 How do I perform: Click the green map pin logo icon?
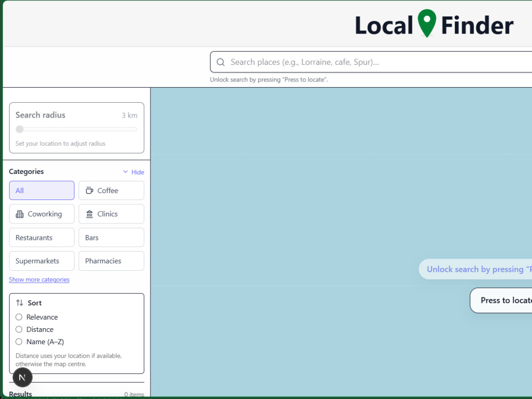pos(427,23)
